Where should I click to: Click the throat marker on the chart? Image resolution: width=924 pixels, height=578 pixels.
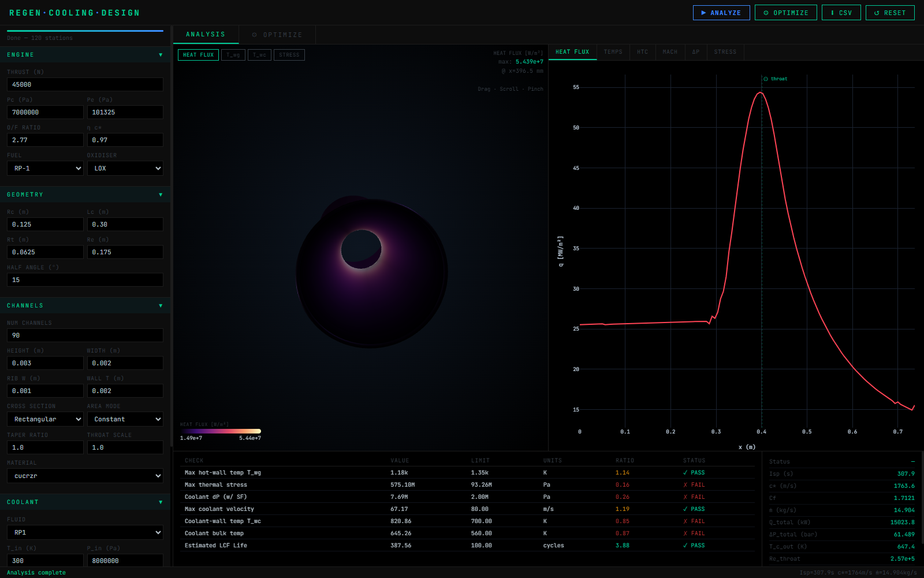pyautogui.click(x=776, y=79)
